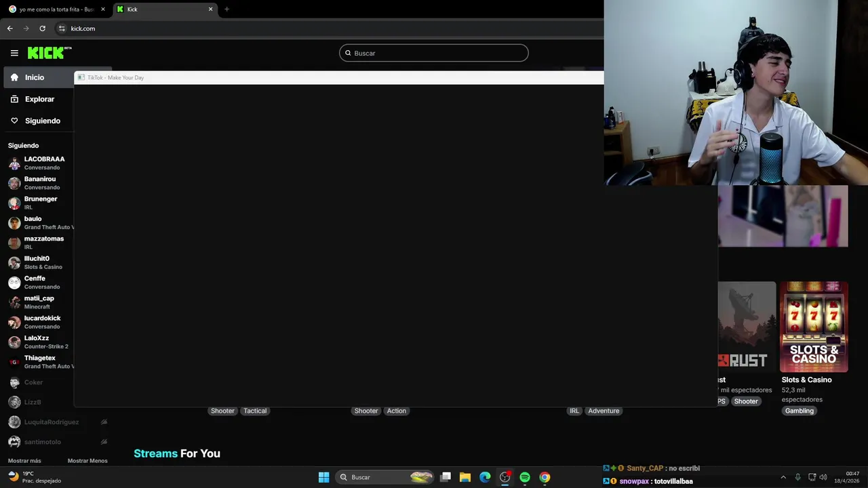Close the Google search browser tab
The height and width of the screenshot is (488, 868).
pyautogui.click(x=103, y=9)
